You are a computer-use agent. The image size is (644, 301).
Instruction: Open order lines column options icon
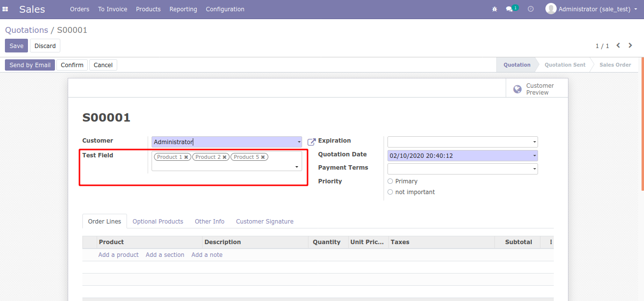[551, 242]
